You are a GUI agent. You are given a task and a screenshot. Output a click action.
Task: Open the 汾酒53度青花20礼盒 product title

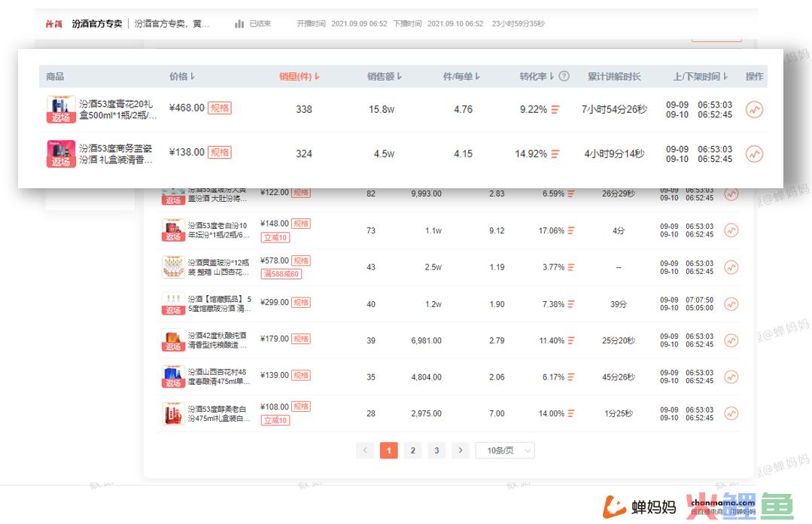(x=117, y=109)
